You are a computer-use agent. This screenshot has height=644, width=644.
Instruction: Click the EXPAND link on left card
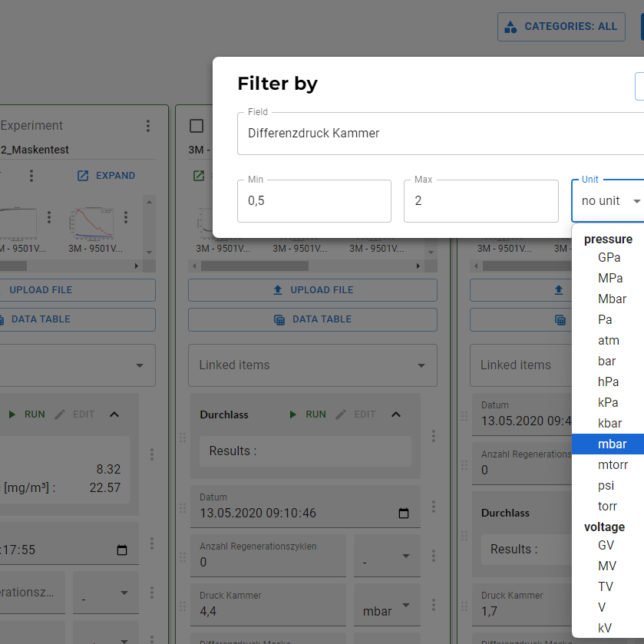click(106, 176)
